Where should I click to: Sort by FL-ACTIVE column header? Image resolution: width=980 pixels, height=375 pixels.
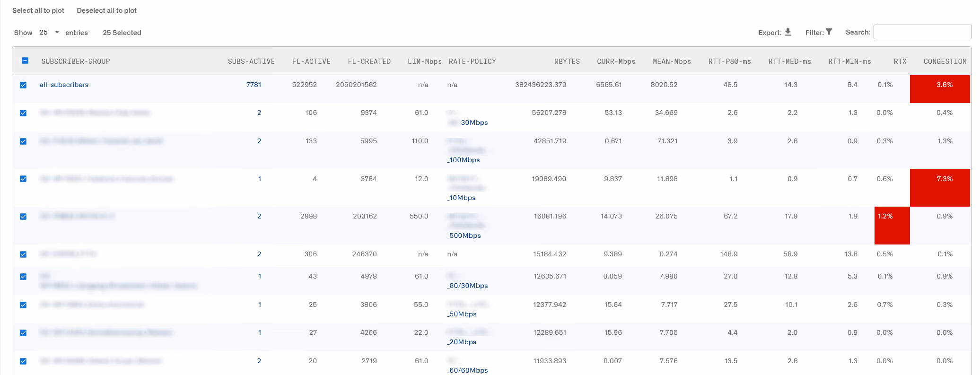coord(311,61)
